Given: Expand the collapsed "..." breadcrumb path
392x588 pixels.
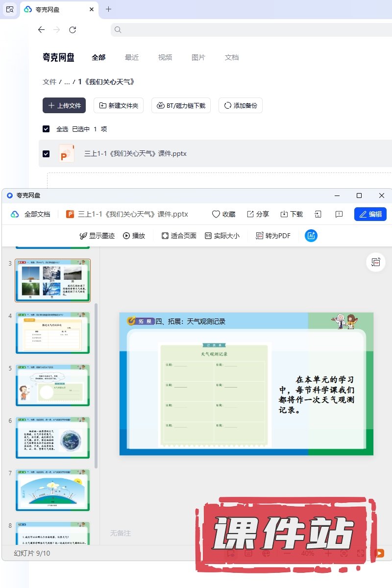Looking at the screenshot, I should point(67,82).
